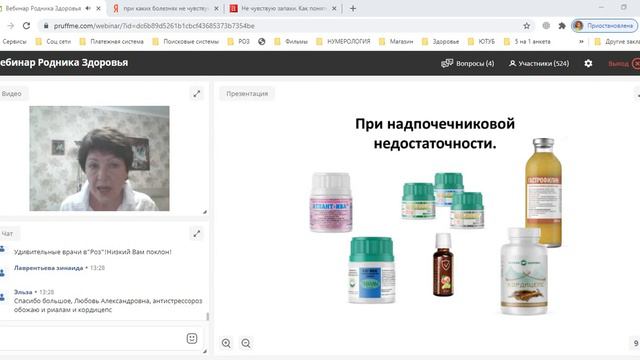Image resolution: width=640 pixels, height=360 pixels.
Task: Bookmark this page with the star icon
Action: [527, 26]
